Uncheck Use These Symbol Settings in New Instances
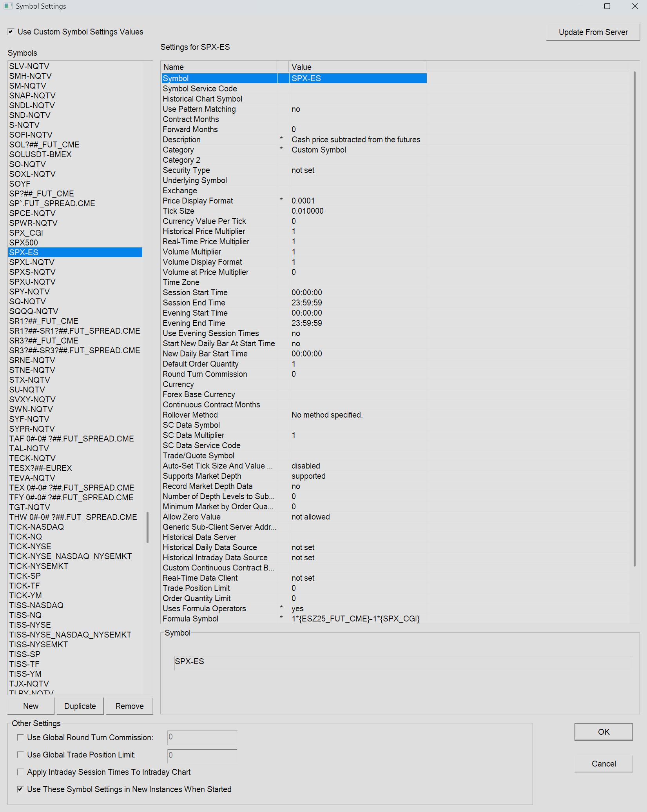647x812 pixels. 20,789
